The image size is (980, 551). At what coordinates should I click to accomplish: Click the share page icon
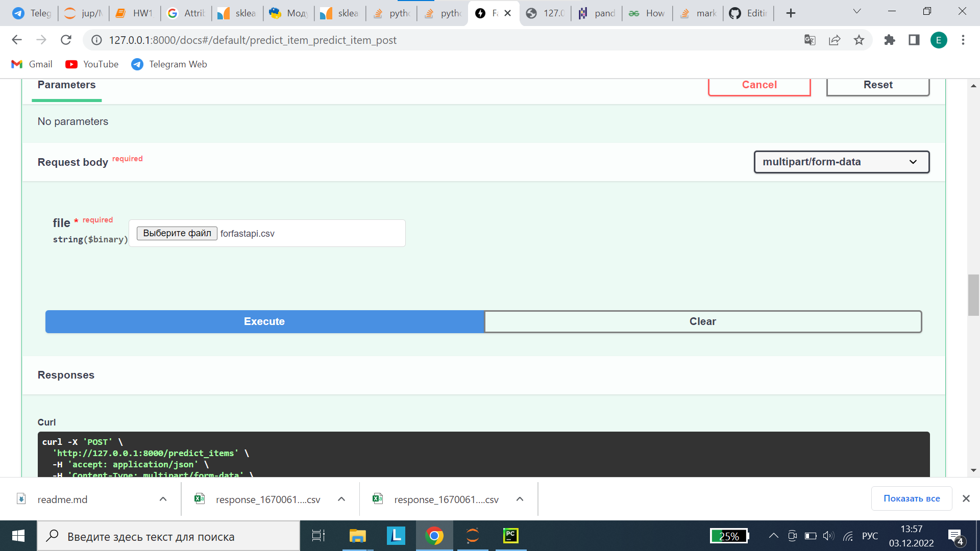click(835, 40)
